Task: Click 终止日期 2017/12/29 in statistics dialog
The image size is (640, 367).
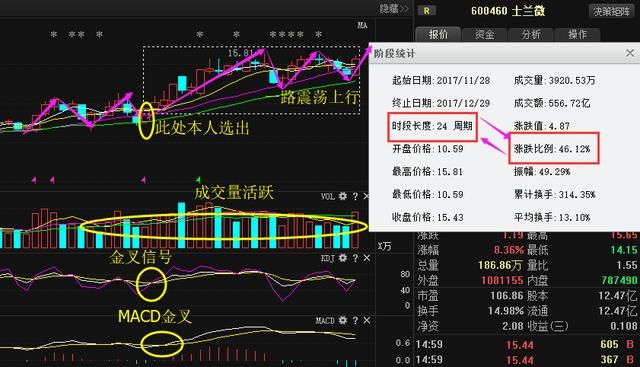Action: [441, 103]
